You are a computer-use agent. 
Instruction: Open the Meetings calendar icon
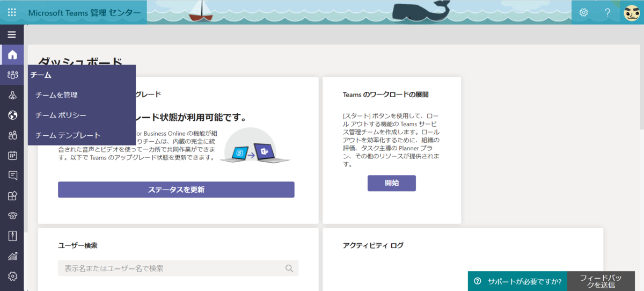(12, 156)
